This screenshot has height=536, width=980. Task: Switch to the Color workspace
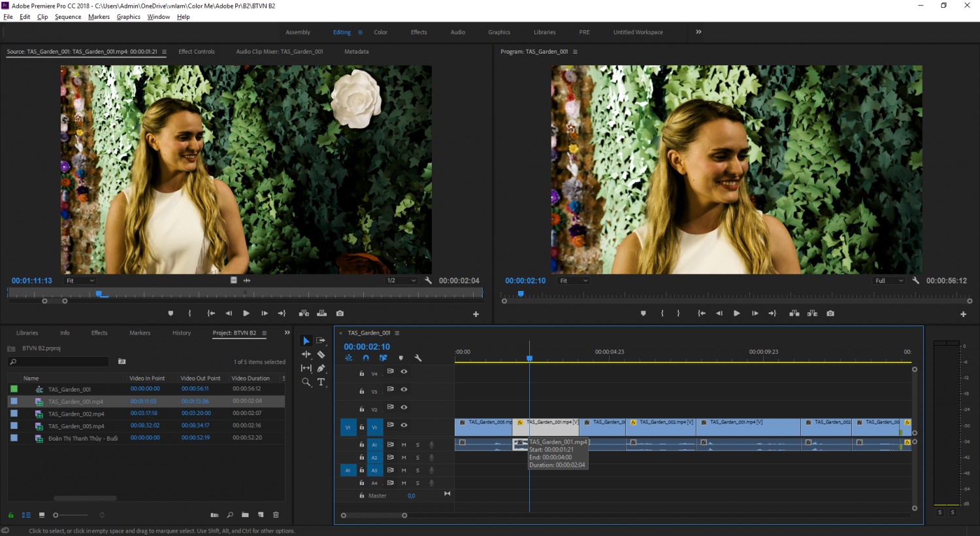coord(381,32)
